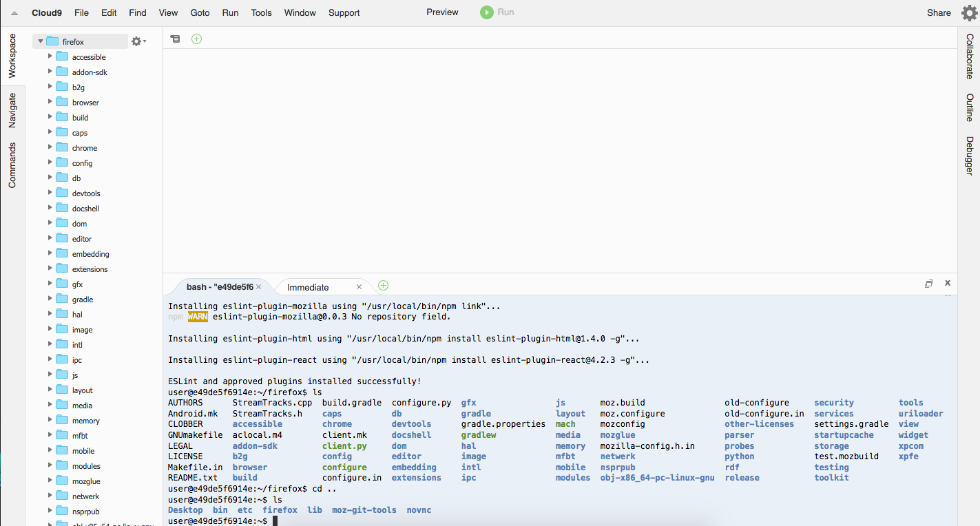
Task: Close the Immediate tab
Action: 359,287
